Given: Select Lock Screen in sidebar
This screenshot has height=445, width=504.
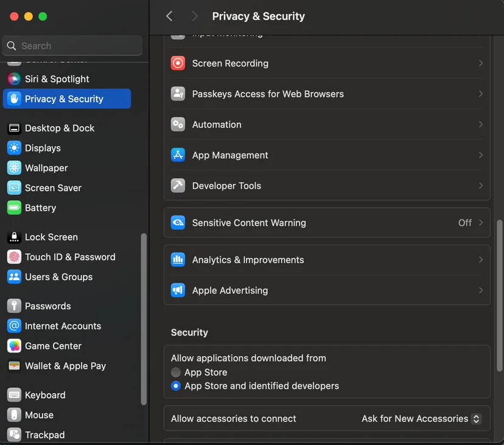Looking at the screenshot, I should (67, 237).
